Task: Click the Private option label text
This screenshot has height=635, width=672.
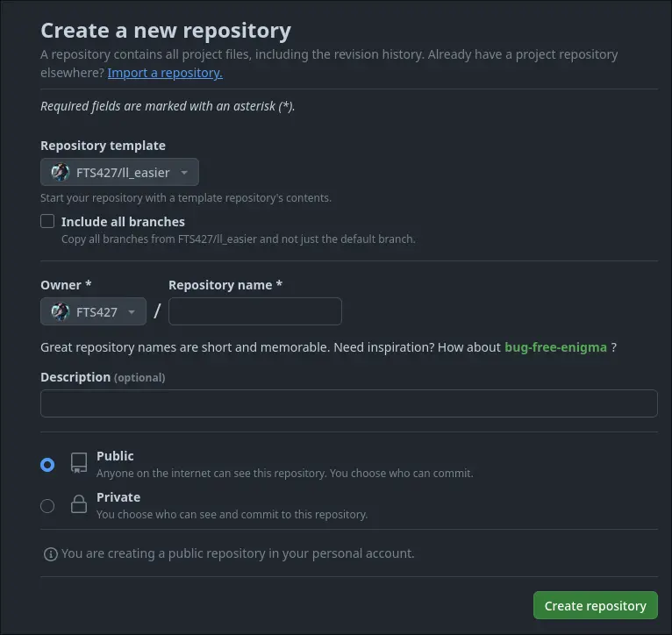Action: 118,497
